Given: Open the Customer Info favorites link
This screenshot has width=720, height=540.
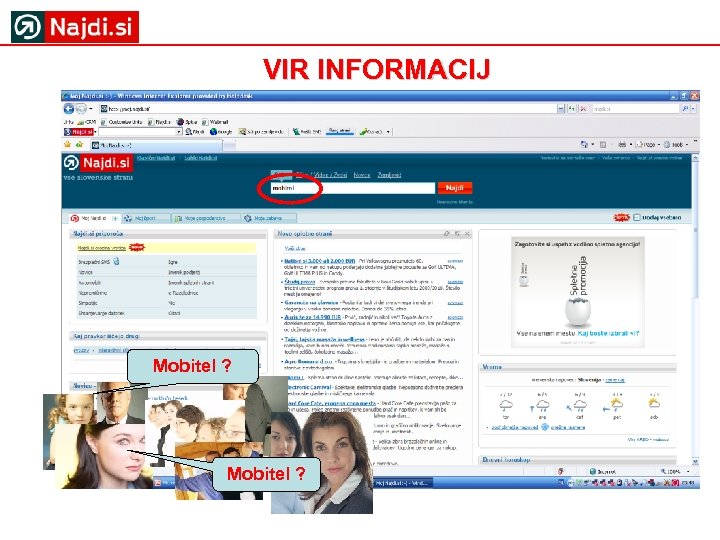Looking at the screenshot, I should coord(122,122).
